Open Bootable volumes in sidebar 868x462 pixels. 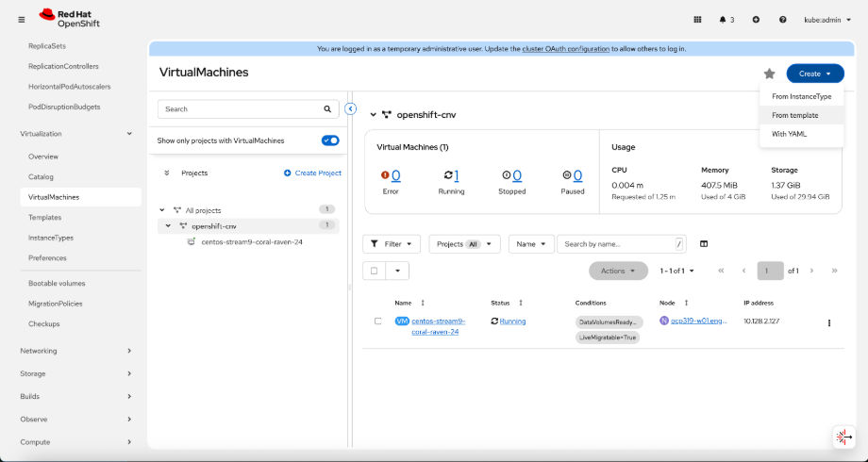pyautogui.click(x=57, y=283)
